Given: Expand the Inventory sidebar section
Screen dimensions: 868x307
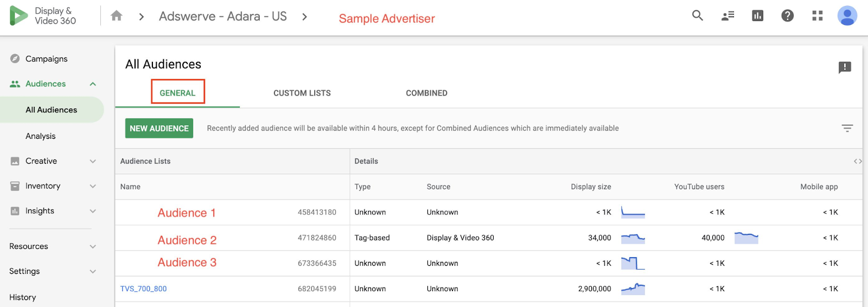Looking at the screenshot, I should (93, 186).
